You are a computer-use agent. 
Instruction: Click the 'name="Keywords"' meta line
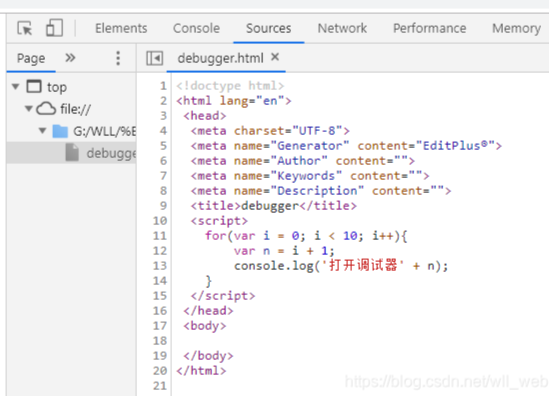coord(310,176)
